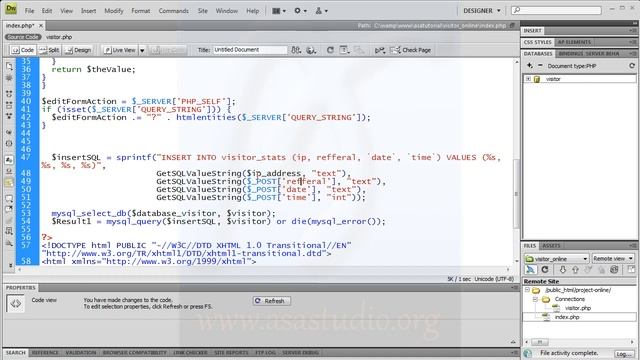
Task: Toggle Highlight Invalid Code icon
Action: pos(9,171)
